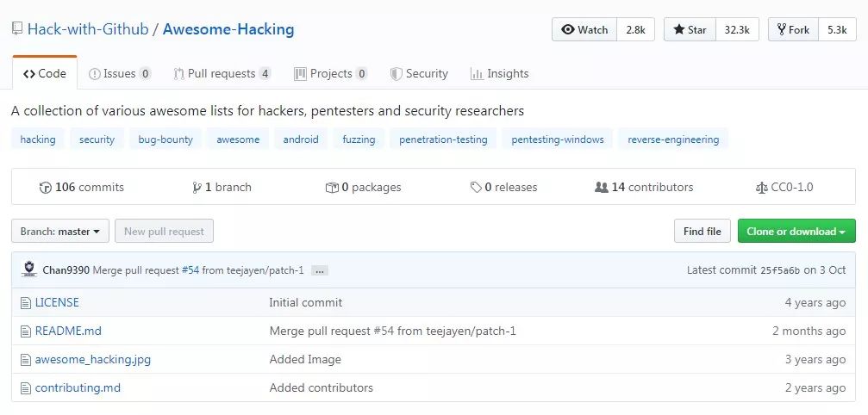Watch this repository
868x415 pixels.
(x=584, y=30)
